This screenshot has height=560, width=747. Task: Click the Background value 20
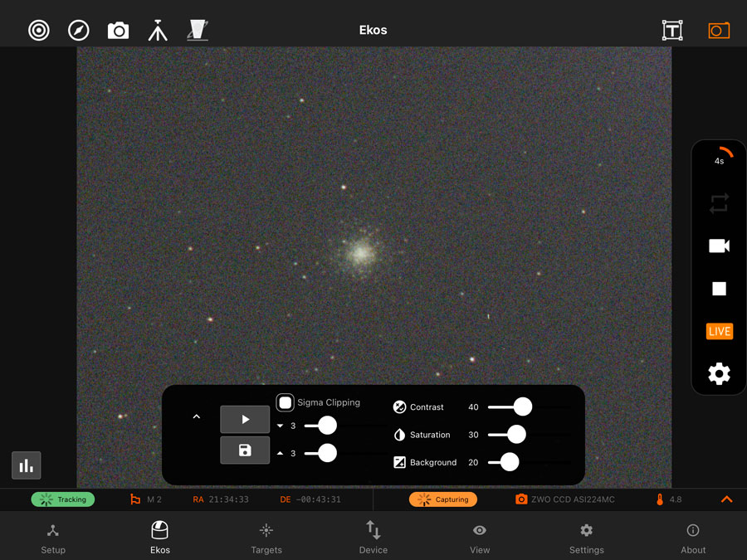[473, 462]
